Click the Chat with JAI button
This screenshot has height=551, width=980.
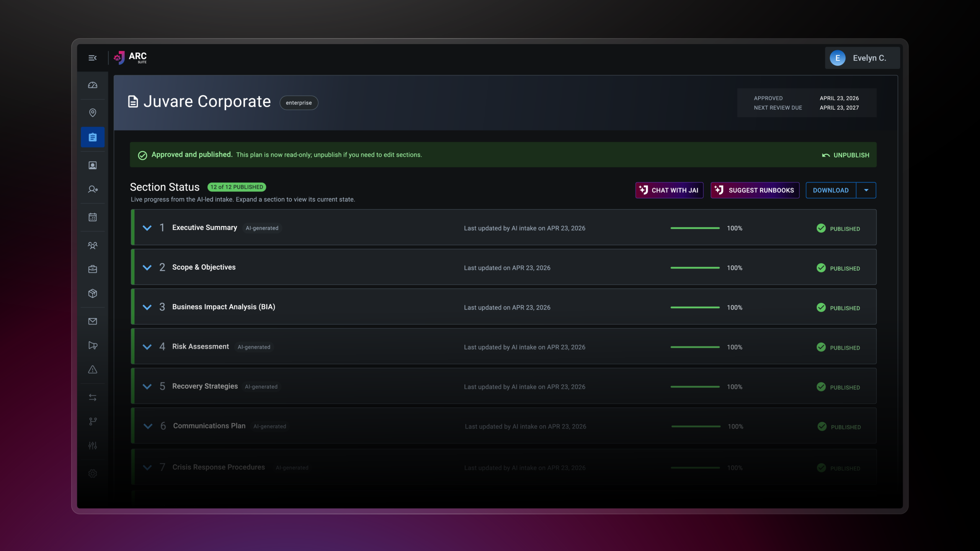pyautogui.click(x=669, y=190)
